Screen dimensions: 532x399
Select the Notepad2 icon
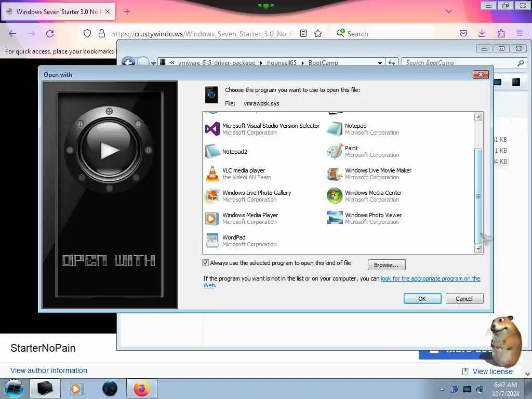pos(212,152)
